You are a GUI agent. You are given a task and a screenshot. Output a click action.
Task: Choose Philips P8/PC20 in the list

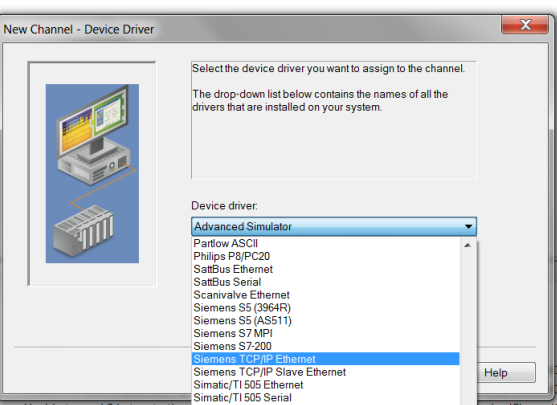(326, 256)
